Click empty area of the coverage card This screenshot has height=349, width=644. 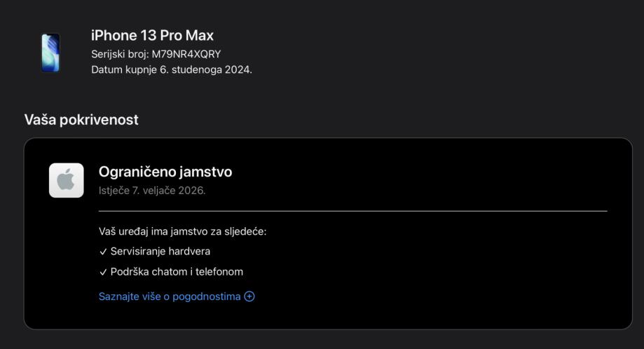point(455,280)
